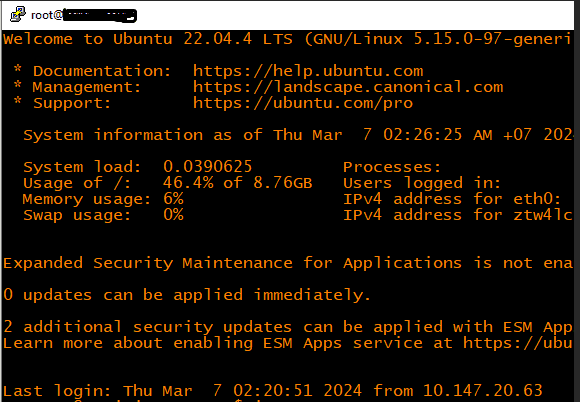Open the https://help.ubuntu.com link
The width and height of the screenshot is (580, 402).
[x=308, y=71]
